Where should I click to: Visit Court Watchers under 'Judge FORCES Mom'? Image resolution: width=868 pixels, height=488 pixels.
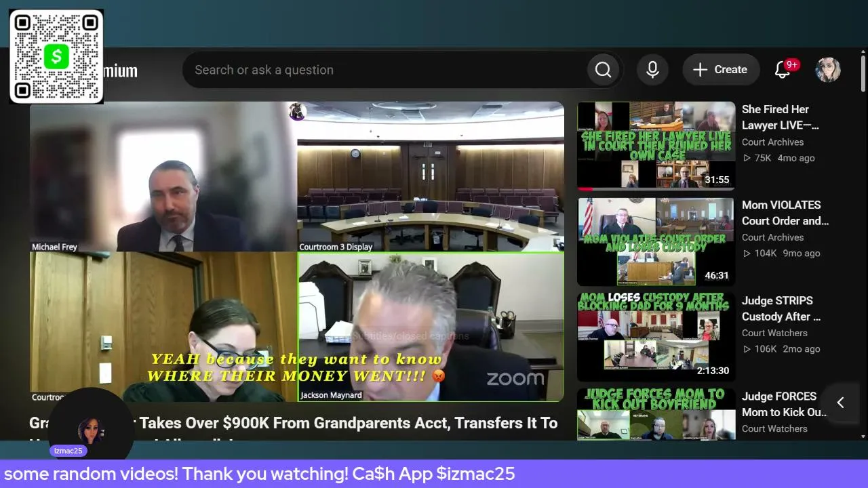tap(774, 428)
